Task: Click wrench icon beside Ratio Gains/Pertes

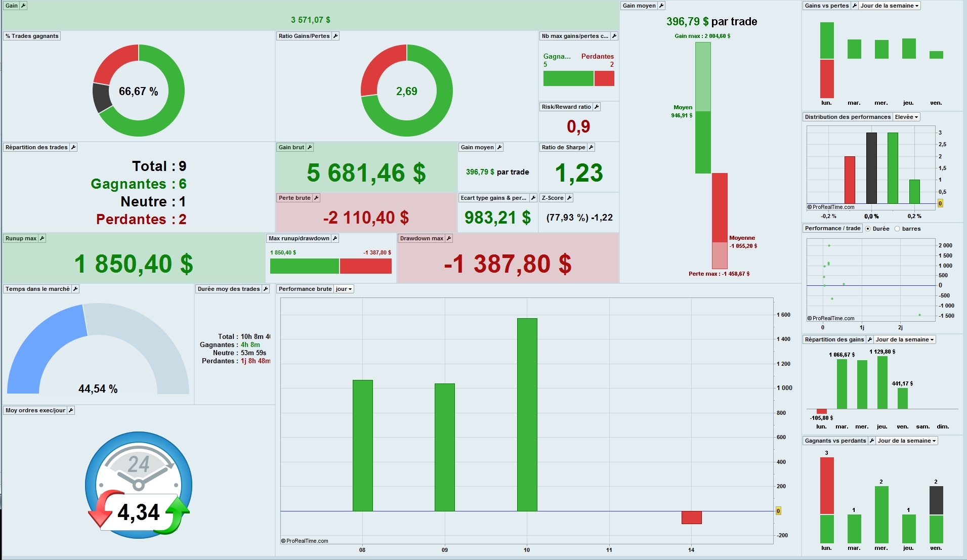Action: [335, 36]
